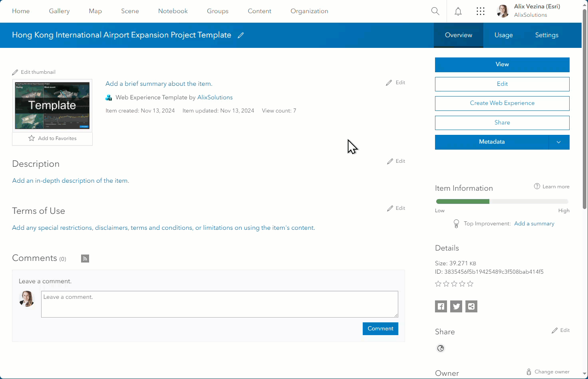Post with the Comment button

[380, 329]
